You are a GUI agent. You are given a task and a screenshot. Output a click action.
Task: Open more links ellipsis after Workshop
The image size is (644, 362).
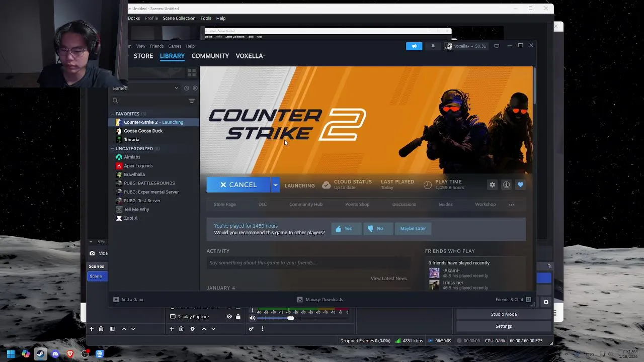pyautogui.click(x=511, y=205)
